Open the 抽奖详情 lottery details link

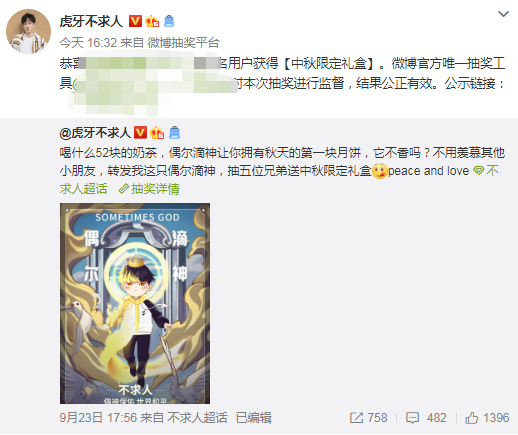[149, 189]
